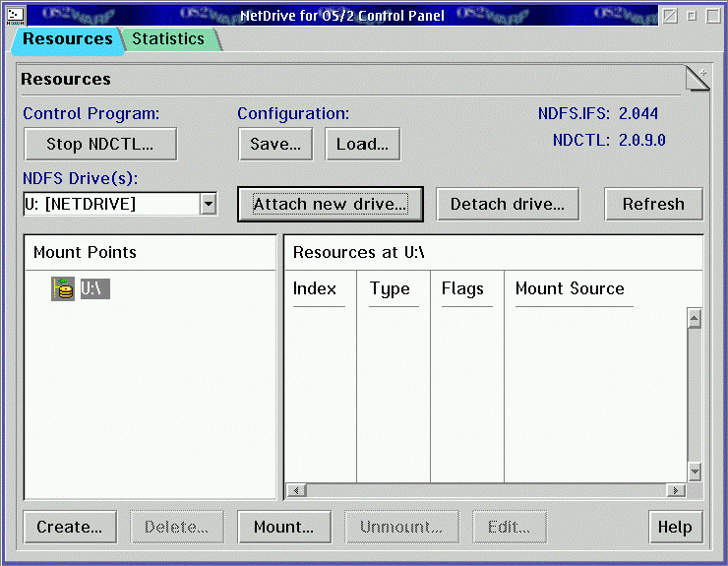This screenshot has width=728, height=566.
Task: Stop the NDCTL control program
Action: 100,144
